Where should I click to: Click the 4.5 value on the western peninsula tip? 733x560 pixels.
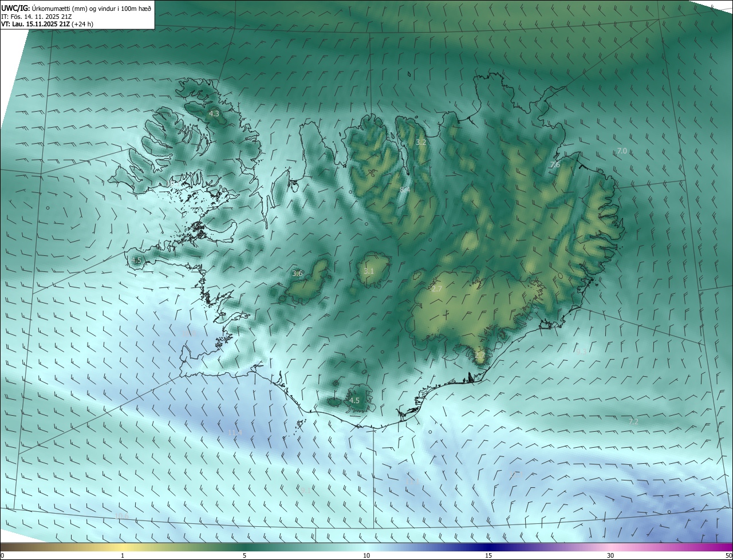[136, 261]
